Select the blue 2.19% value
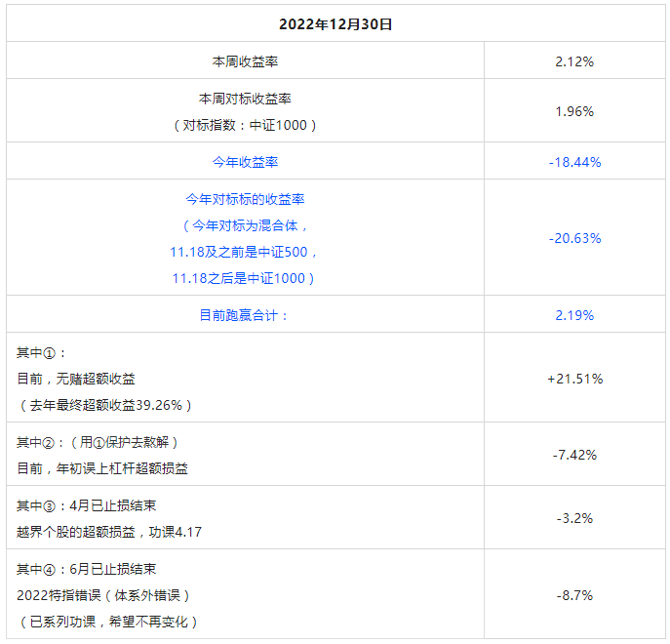This screenshot has height=644, width=670. (x=574, y=315)
